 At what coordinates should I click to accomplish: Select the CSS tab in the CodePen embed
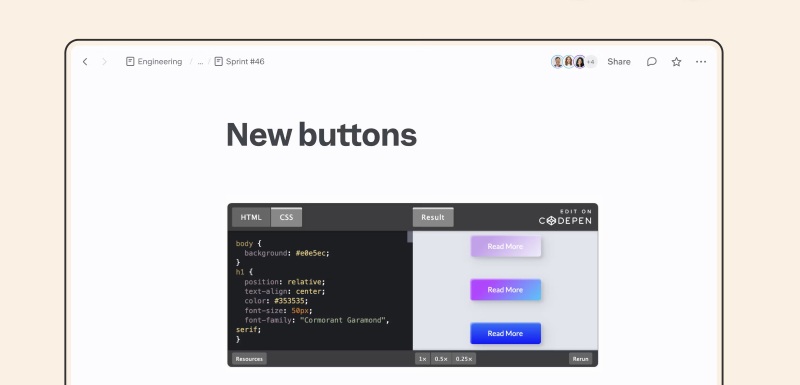[x=286, y=217]
